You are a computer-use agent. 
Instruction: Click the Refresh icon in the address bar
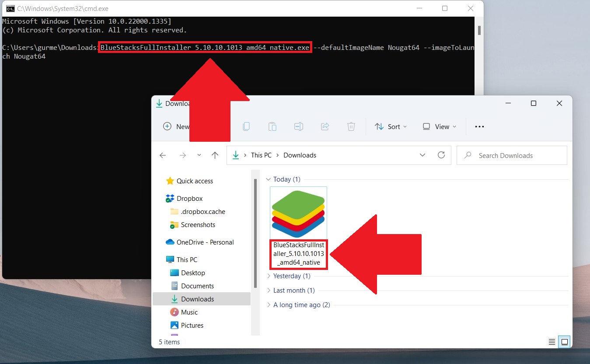coord(441,155)
